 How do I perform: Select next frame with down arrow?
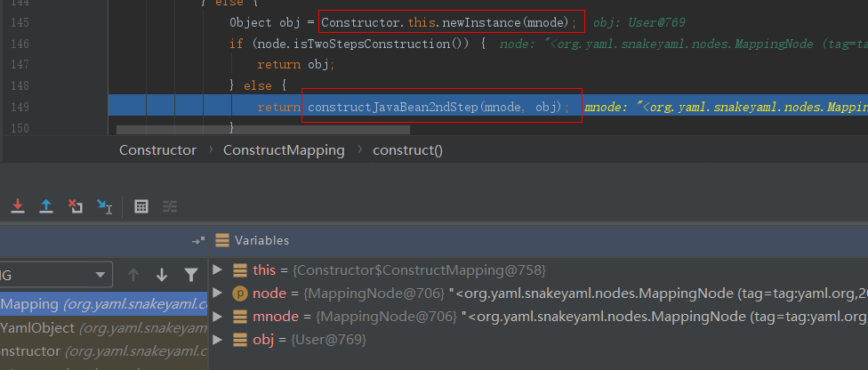pyautogui.click(x=162, y=275)
